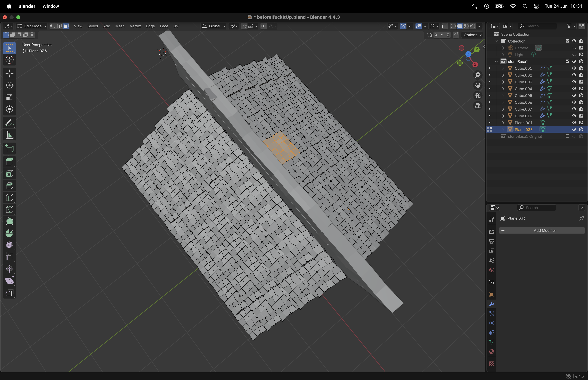Choose the Shrink/Fatten tool
This screenshot has width=588, height=380.
(x=9, y=269)
